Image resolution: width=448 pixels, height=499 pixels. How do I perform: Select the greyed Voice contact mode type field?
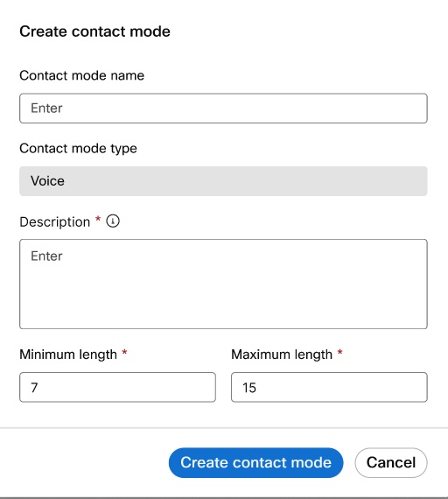pos(223,181)
